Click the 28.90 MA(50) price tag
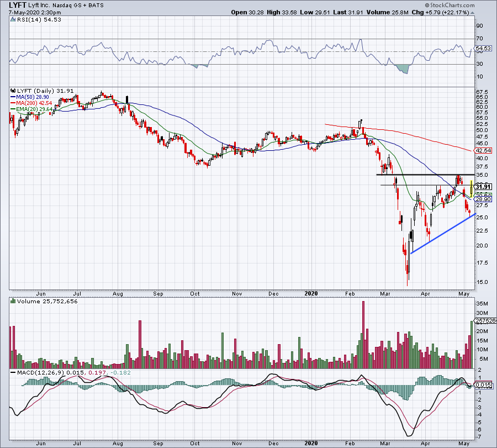 (483, 199)
